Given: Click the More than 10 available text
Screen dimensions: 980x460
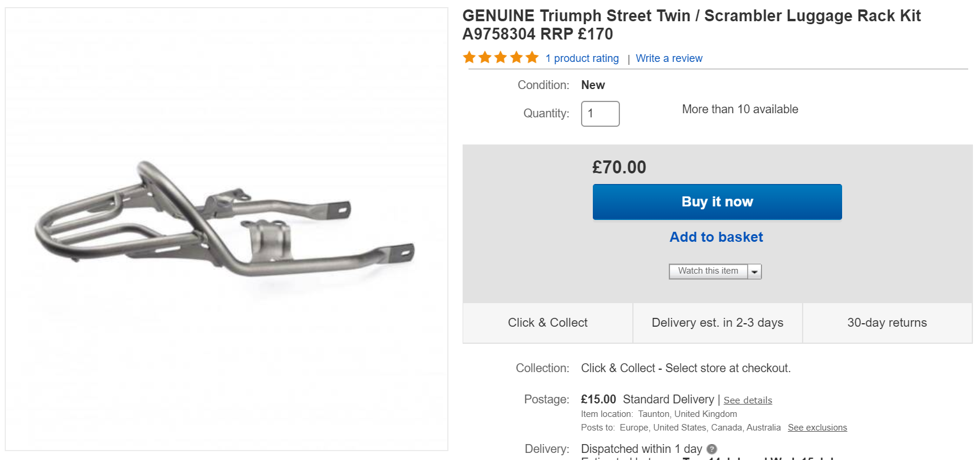Looking at the screenshot, I should click(x=740, y=109).
